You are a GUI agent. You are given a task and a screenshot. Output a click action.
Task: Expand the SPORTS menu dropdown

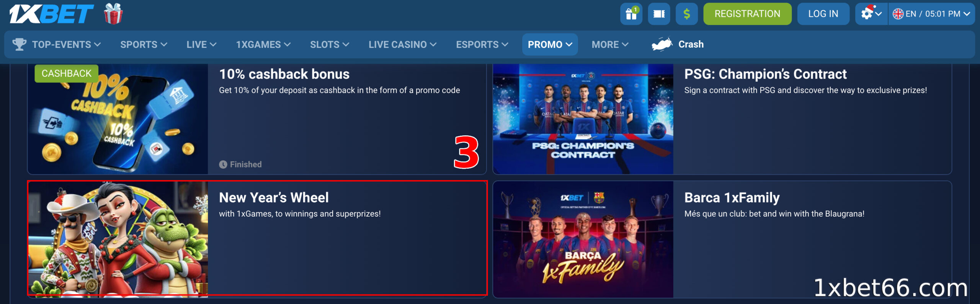point(144,44)
